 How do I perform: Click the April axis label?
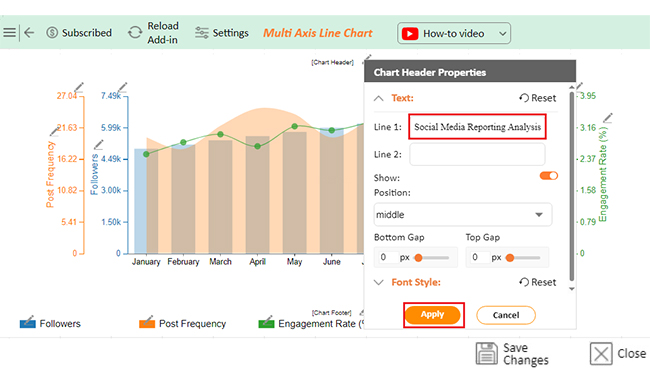pos(257,262)
